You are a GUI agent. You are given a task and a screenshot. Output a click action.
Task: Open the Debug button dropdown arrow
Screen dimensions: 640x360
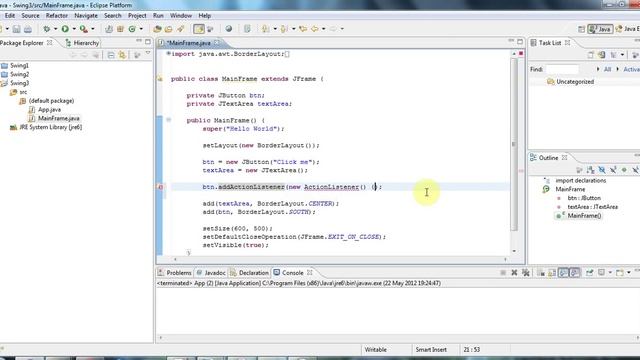(56, 29)
